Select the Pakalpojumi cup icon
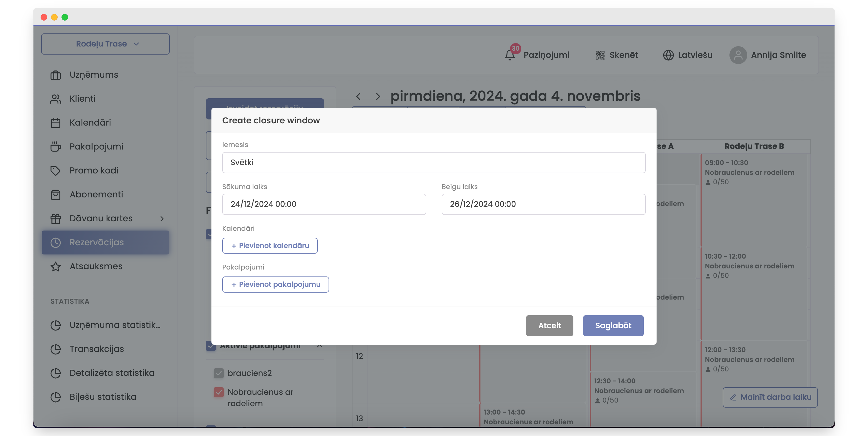The width and height of the screenshot is (868, 436). tap(56, 146)
